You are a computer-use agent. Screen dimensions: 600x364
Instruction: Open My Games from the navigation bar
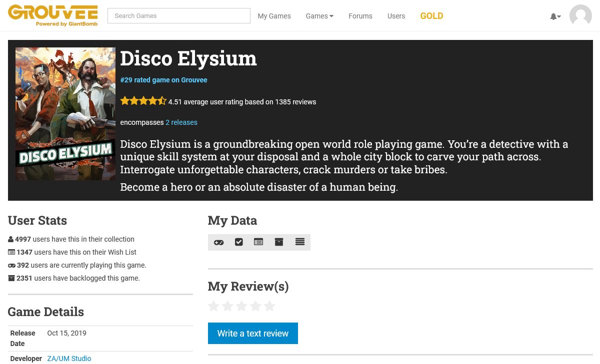(274, 16)
